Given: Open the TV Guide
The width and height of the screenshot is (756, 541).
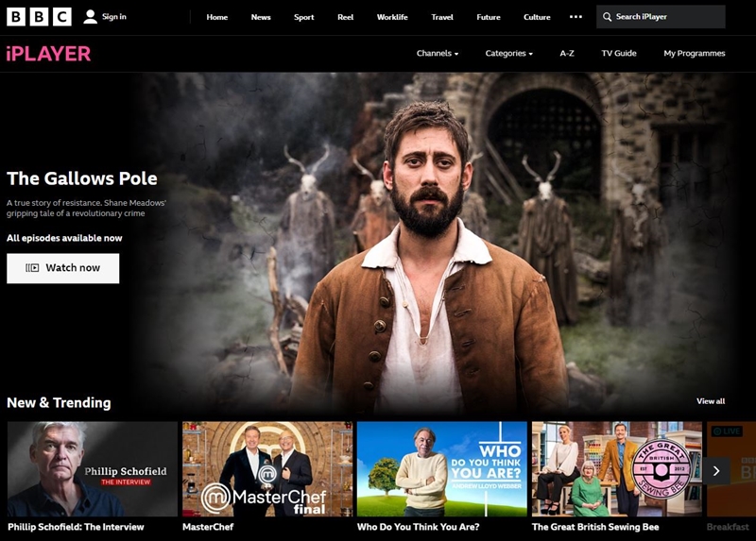Looking at the screenshot, I should point(619,54).
